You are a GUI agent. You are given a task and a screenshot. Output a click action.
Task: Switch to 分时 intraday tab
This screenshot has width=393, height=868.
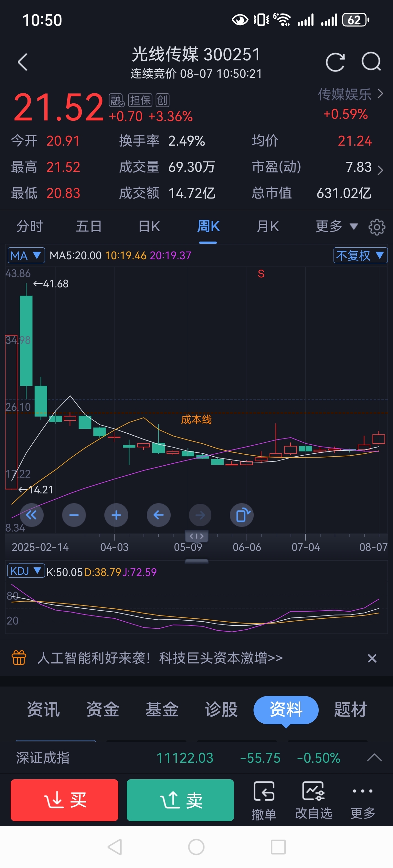(30, 226)
